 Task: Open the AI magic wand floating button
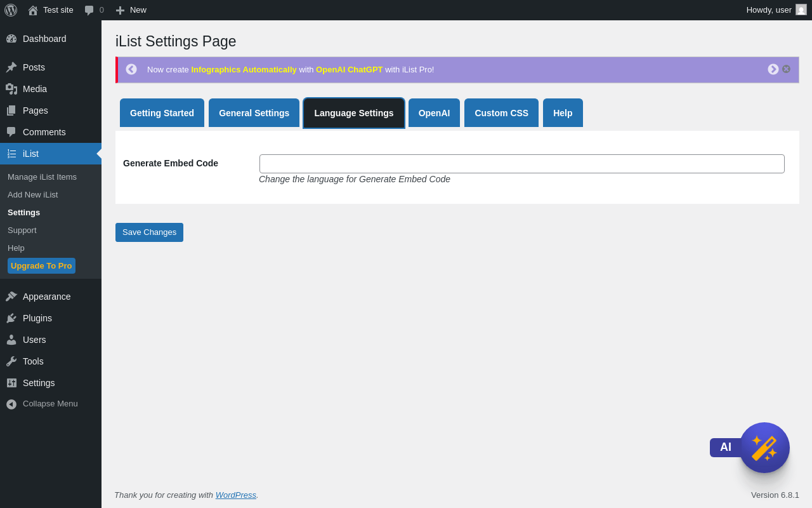click(x=764, y=448)
